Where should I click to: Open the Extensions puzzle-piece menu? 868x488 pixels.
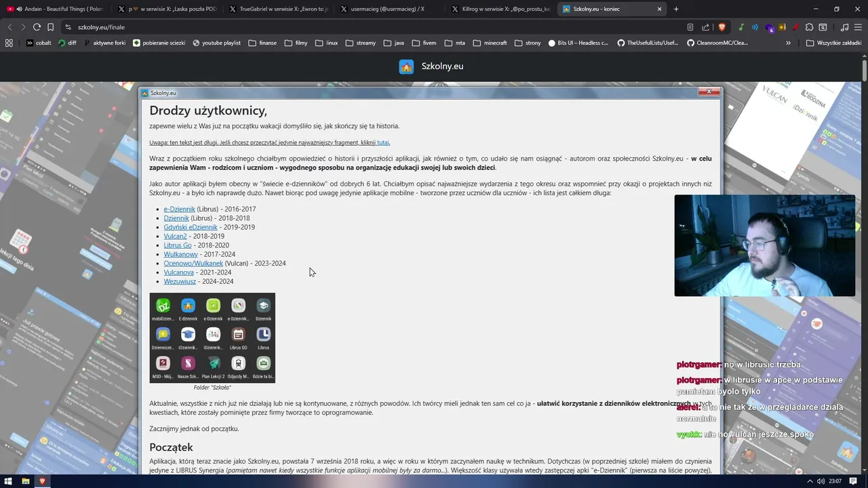point(809,27)
